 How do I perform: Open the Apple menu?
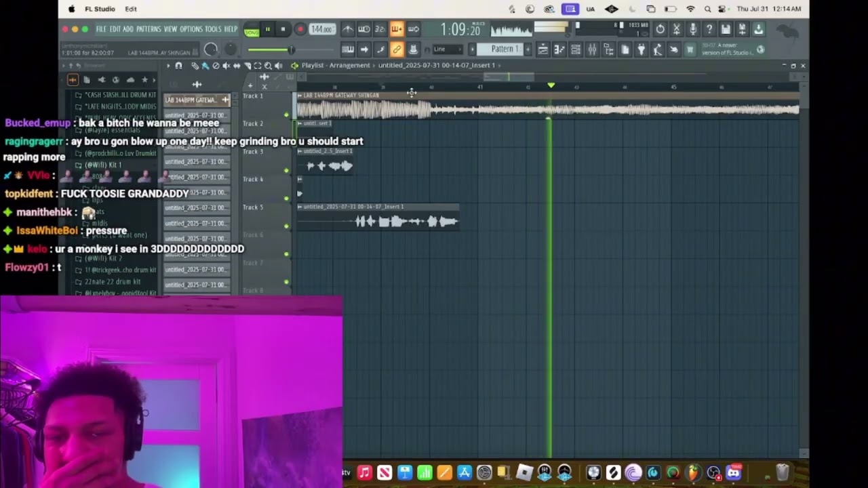pos(71,9)
